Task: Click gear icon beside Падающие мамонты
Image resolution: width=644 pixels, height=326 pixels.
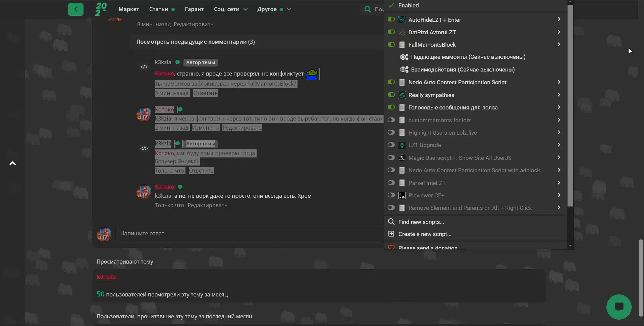Action: [x=404, y=57]
